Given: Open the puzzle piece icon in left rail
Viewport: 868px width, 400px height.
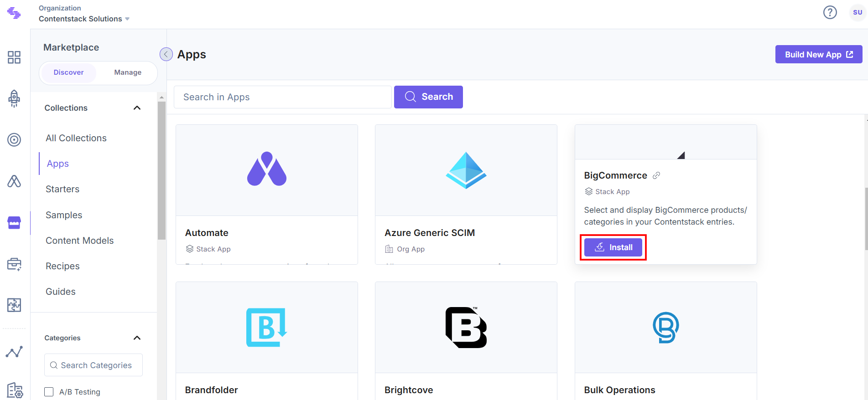Looking at the screenshot, I should pyautogui.click(x=14, y=305).
